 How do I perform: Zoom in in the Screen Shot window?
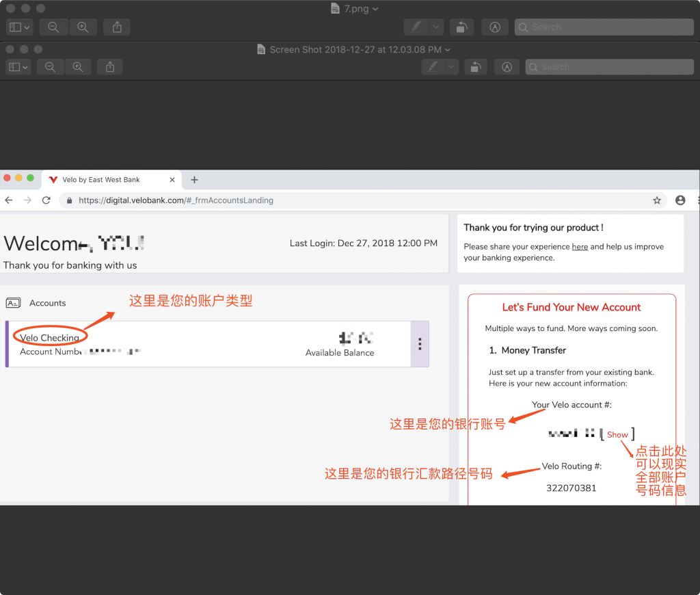pos(78,67)
